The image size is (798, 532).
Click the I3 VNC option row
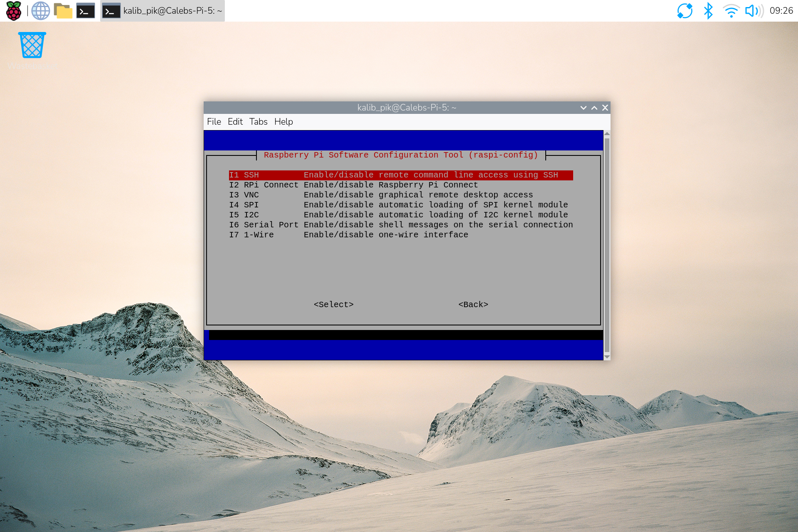pos(401,195)
